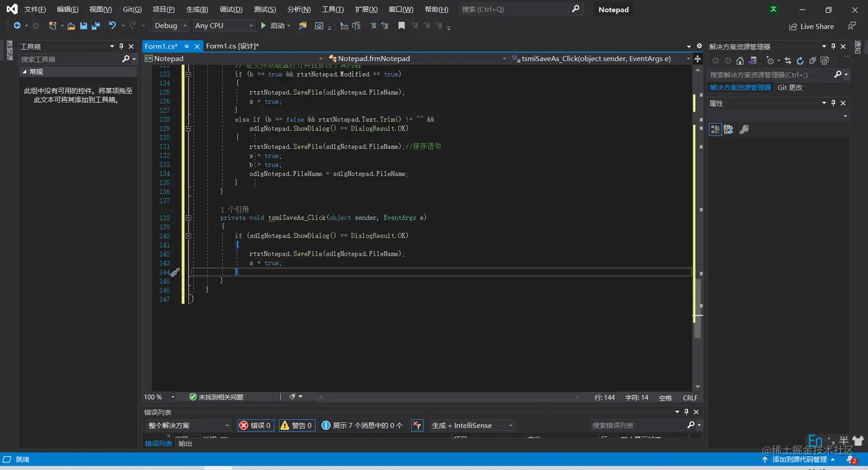The image size is (868, 470).
Task: Click the 搜索错误列表 search field
Action: point(637,425)
